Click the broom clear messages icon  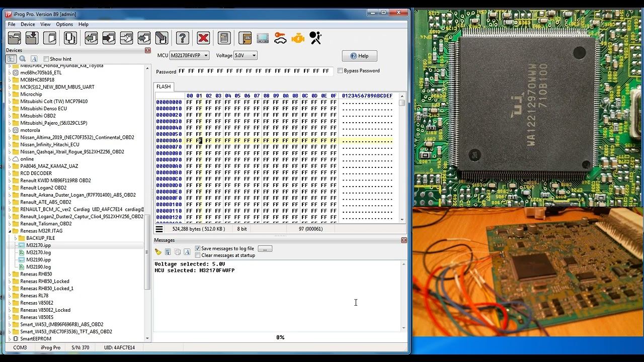click(x=158, y=252)
